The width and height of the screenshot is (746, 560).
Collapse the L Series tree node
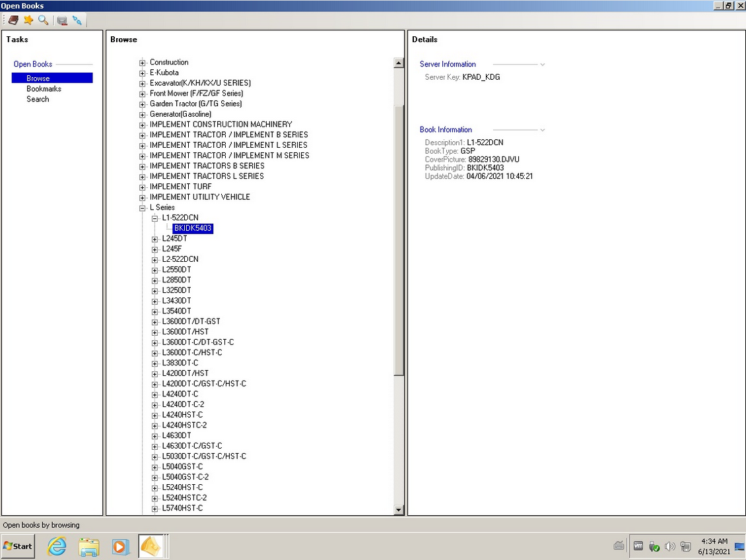[142, 208]
